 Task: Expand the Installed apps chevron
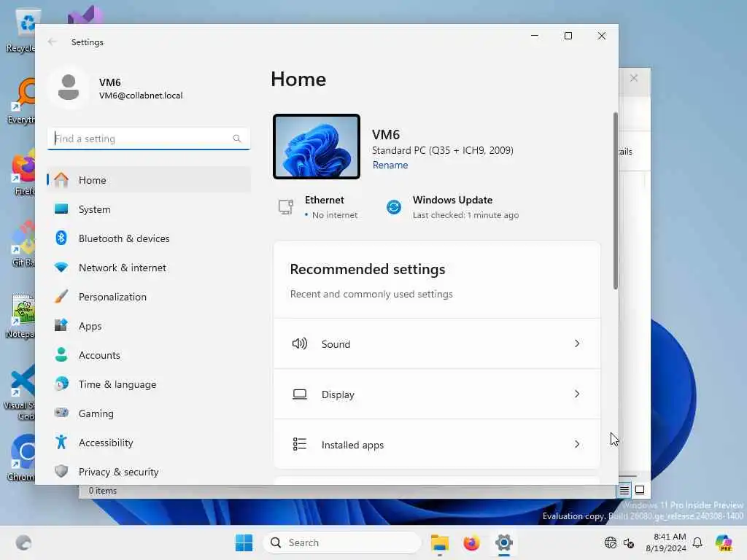[x=577, y=444]
